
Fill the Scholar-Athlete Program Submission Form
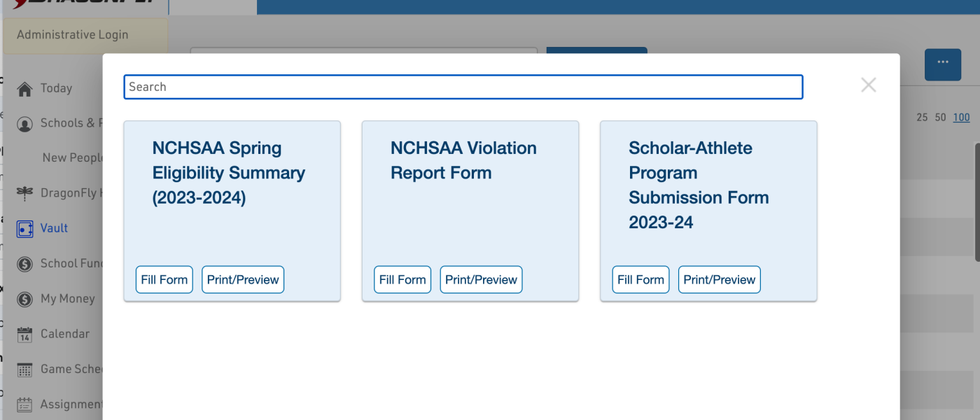[640, 279]
